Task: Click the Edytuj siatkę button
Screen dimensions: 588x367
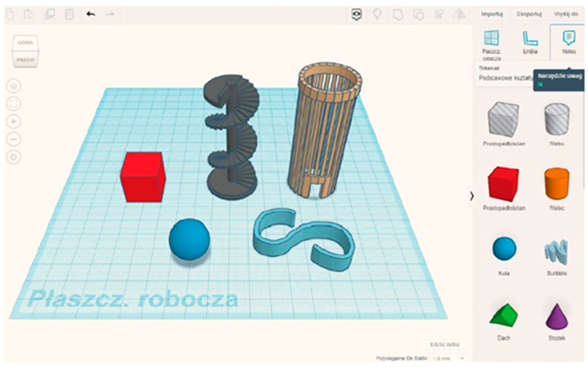Action: pyautogui.click(x=445, y=345)
